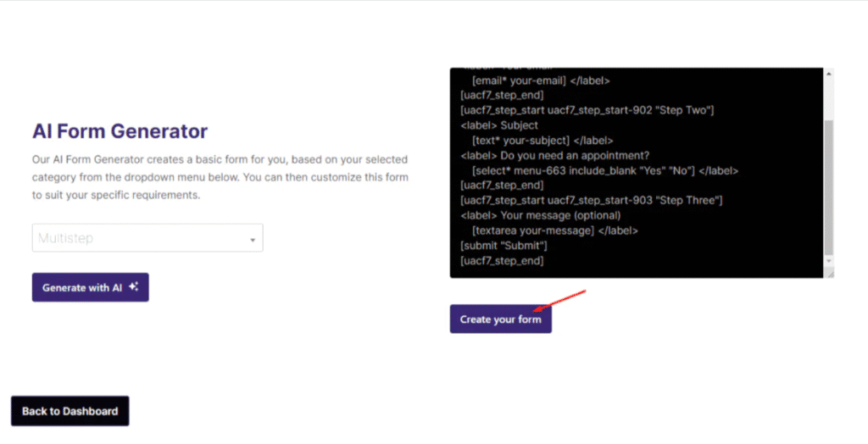Click the resize grip of the code textarea
This screenshot has height=444, width=868.
830,274
